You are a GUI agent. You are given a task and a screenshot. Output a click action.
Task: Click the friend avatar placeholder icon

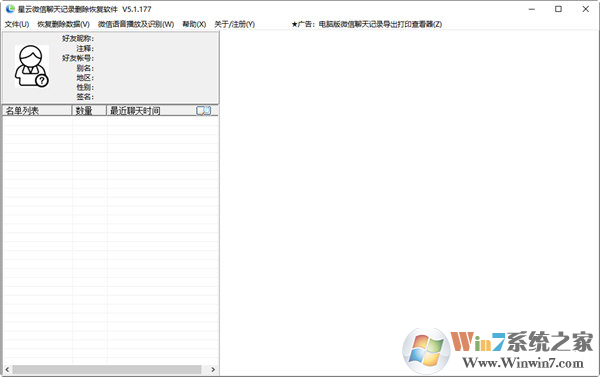32,66
